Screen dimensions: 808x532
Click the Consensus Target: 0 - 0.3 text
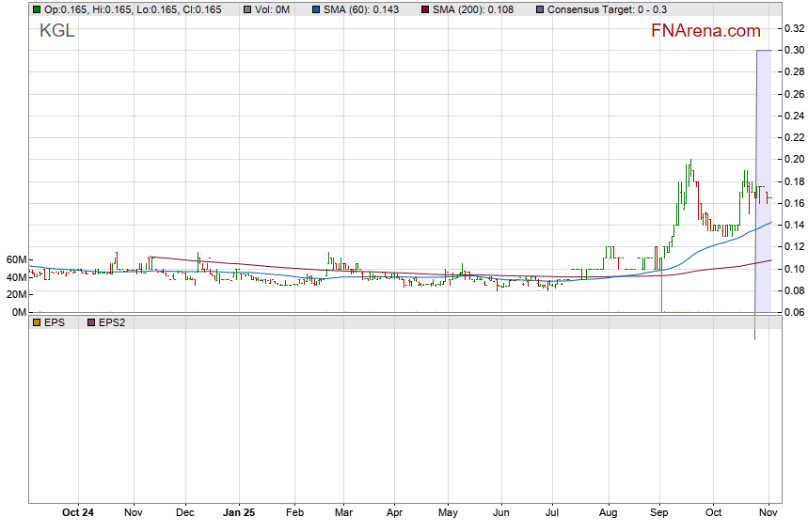click(x=607, y=9)
